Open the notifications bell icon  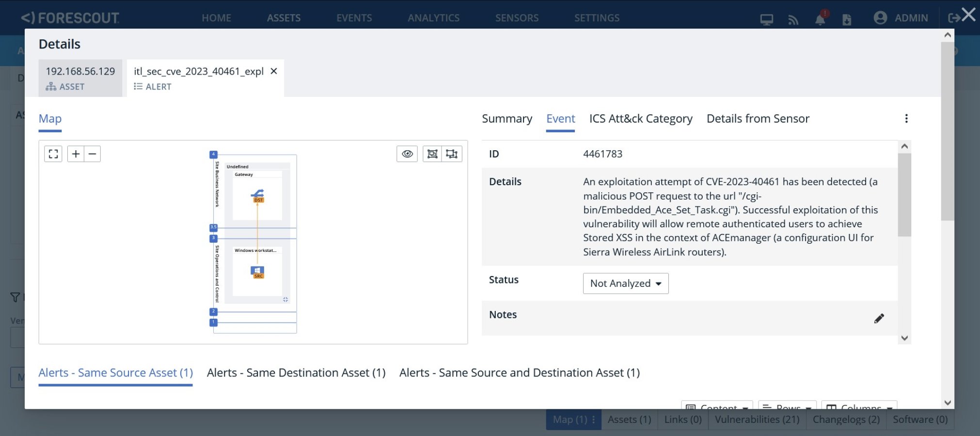click(x=820, y=19)
